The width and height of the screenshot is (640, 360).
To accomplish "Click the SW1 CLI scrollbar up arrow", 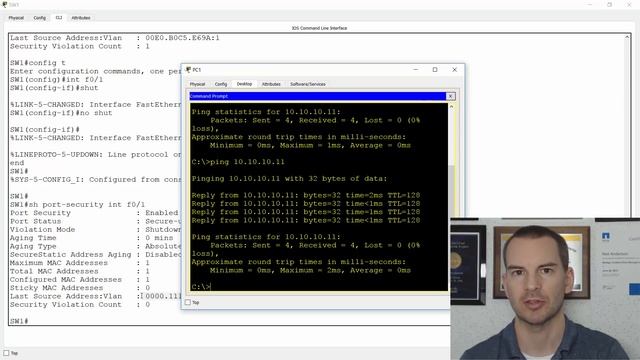I will [x=627, y=37].
